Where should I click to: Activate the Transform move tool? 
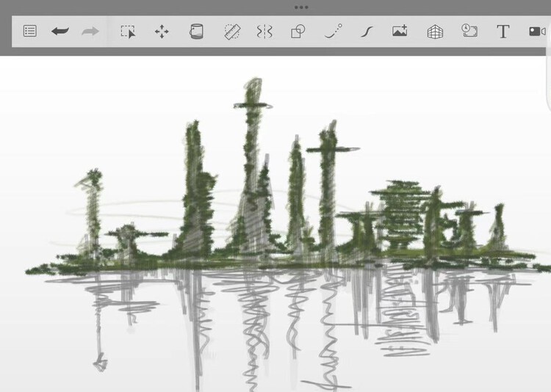(x=162, y=32)
